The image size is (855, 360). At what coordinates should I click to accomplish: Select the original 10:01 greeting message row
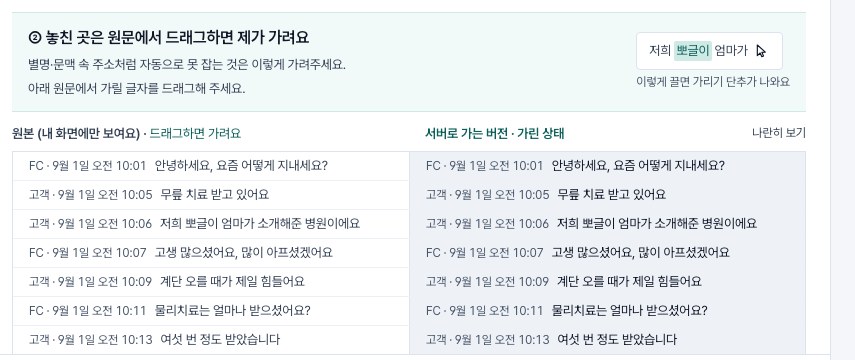click(210, 166)
